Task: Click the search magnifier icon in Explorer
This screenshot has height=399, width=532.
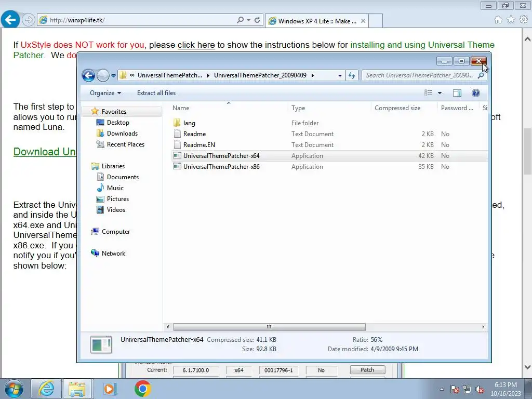Action: (x=481, y=75)
